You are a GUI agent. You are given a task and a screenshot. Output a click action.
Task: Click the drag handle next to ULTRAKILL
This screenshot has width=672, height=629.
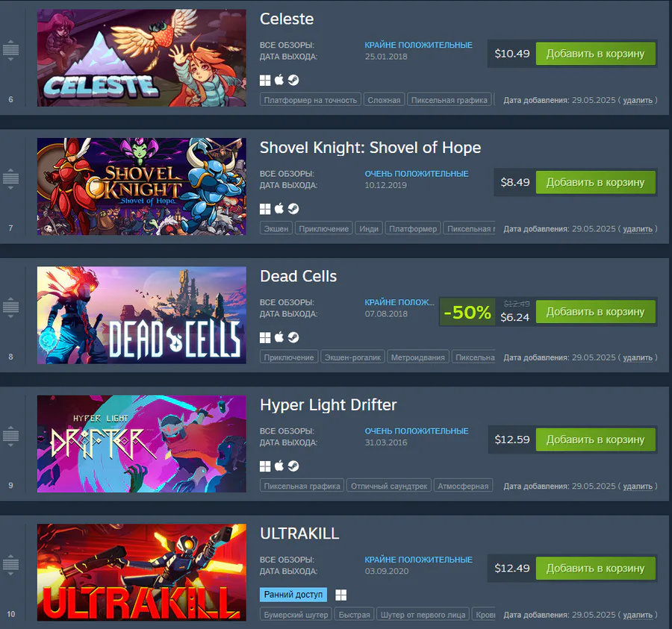click(x=10, y=564)
